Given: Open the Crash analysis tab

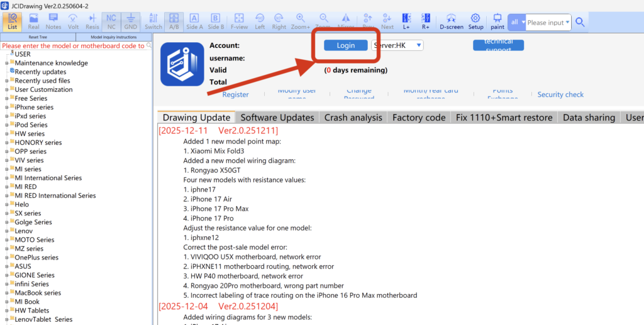Looking at the screenshot, I should [x=353, y=117].
